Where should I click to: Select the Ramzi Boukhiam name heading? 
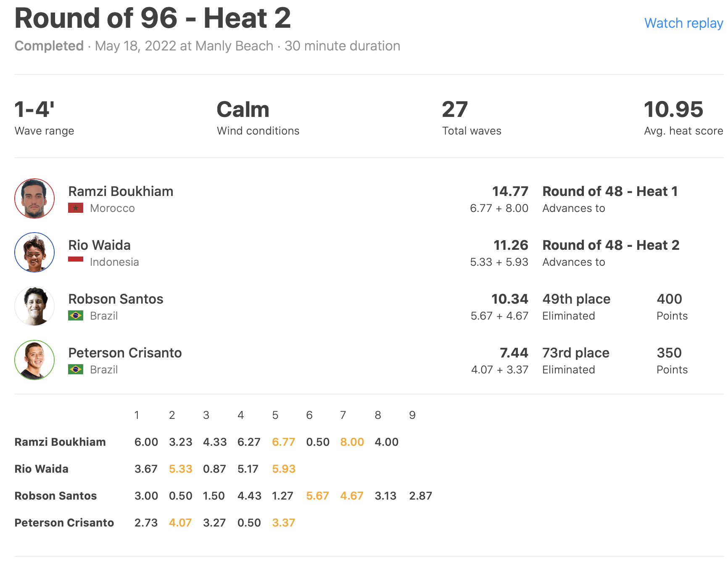(x=121, y=191)
